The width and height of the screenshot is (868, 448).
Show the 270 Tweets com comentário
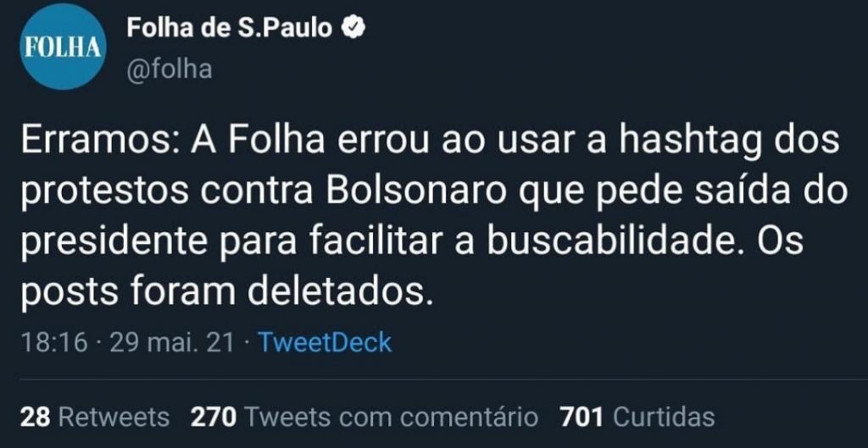point(364,417)
